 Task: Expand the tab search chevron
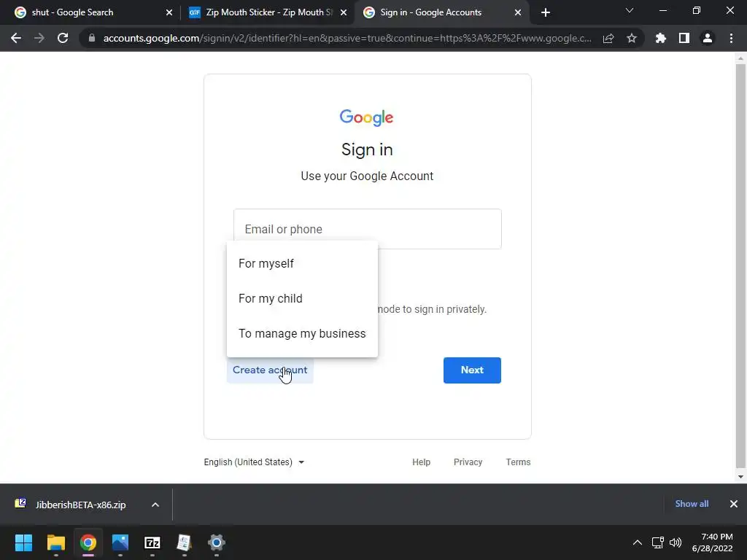[x=630, y=10]
